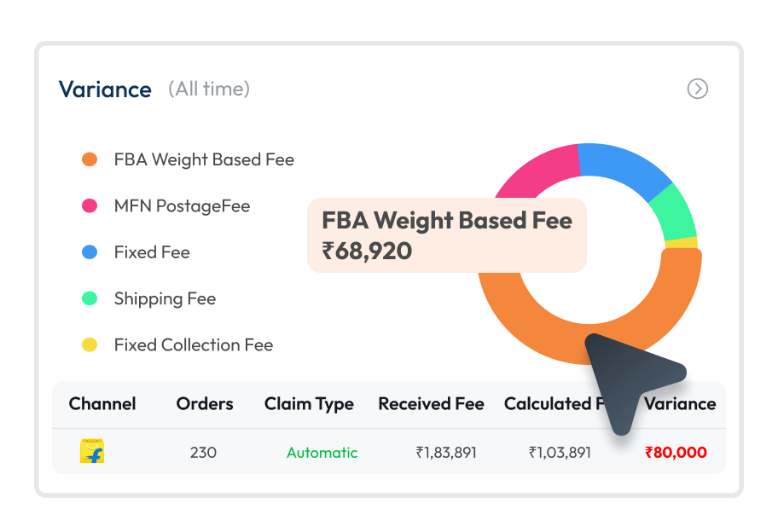Click the circled arrow next to Variance
This screenshot has height=532, width=778.
tap(698, 89)
